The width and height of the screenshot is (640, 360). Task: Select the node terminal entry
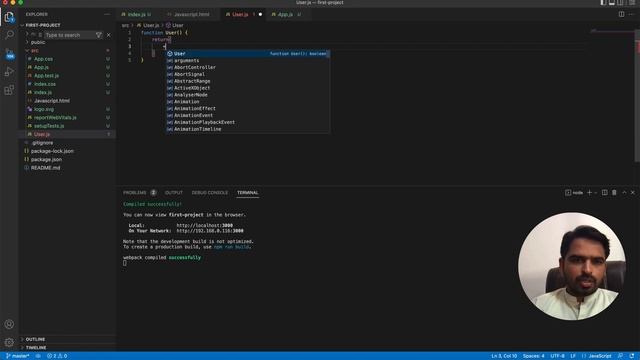point(574,193)
